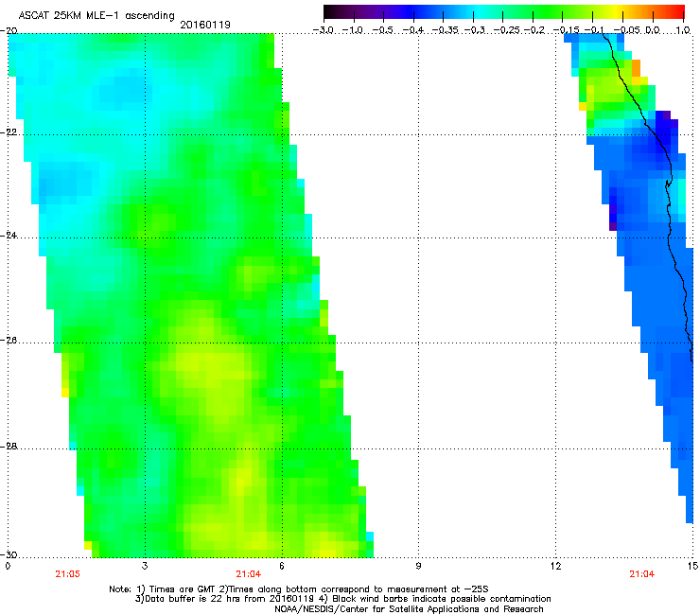This screenshot has width=700, height=615.
Task: Click the longitude axis label 15
Action: (692, 566)
